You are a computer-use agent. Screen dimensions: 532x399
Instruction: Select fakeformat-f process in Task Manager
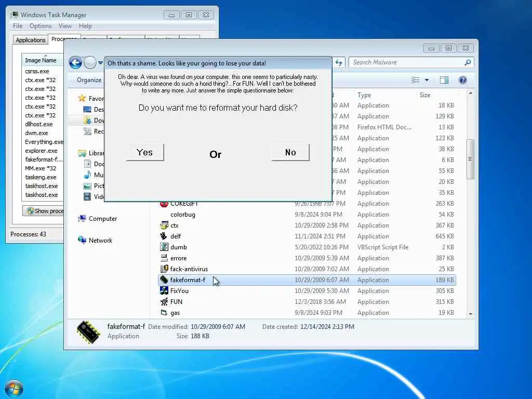(x=44, y=159)
